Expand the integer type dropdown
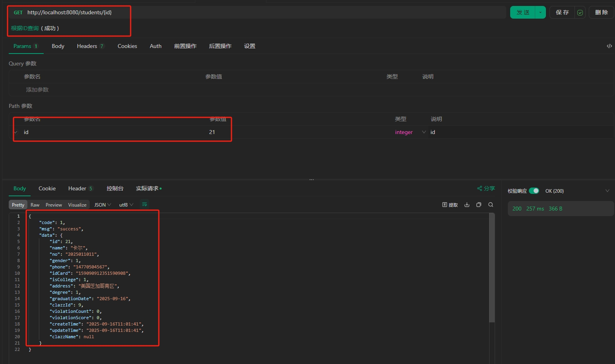Image resolution: width=615 pixels, height=364 pixels. (424, 132)
